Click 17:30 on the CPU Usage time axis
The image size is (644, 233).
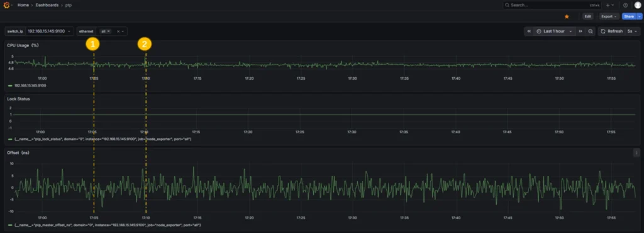[352, 78]
